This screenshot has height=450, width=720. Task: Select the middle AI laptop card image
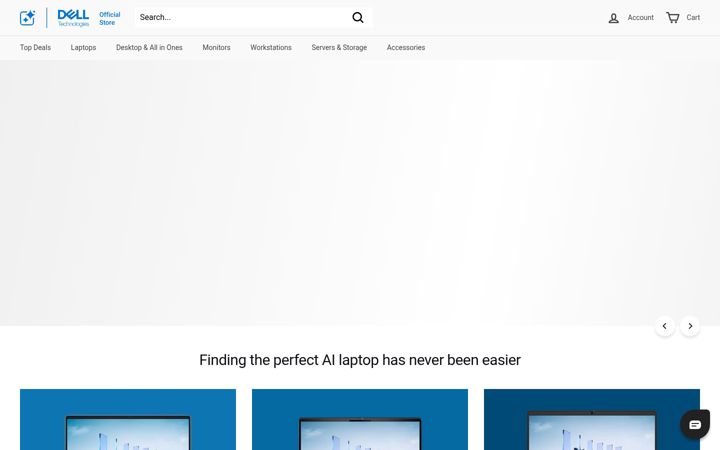pyautogui.click(x=360, y=420)
